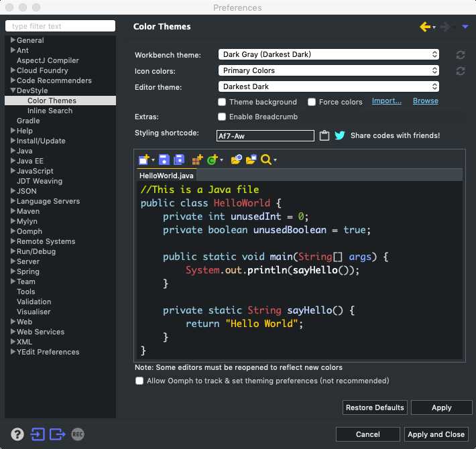Click the yellow Search magnifier icon
This screenshot has height=449, width=476.
(266, 159)
